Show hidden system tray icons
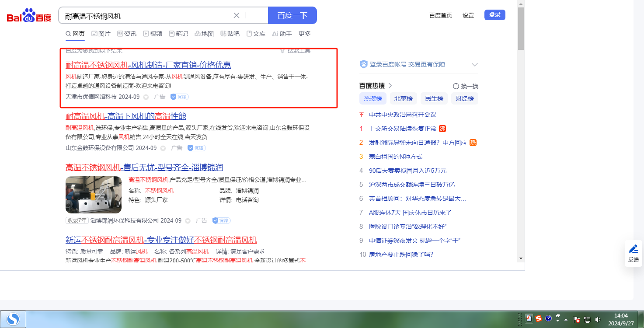 (567, 320)
